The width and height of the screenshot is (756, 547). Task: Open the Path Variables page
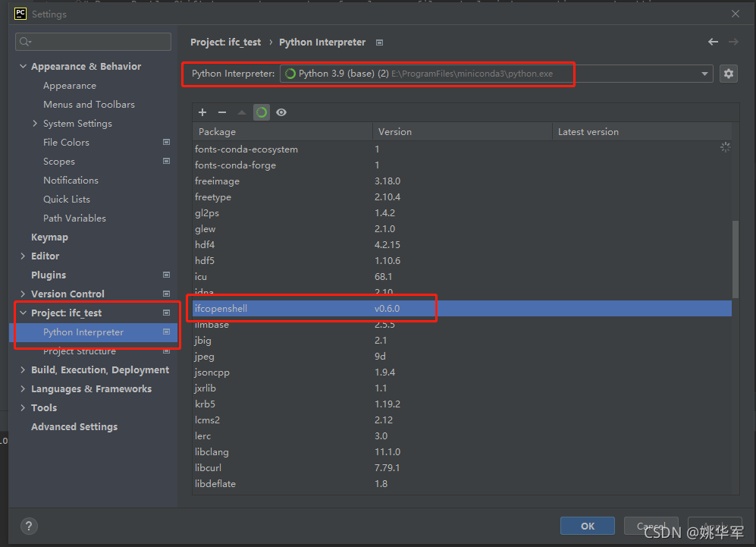point(75,218)
